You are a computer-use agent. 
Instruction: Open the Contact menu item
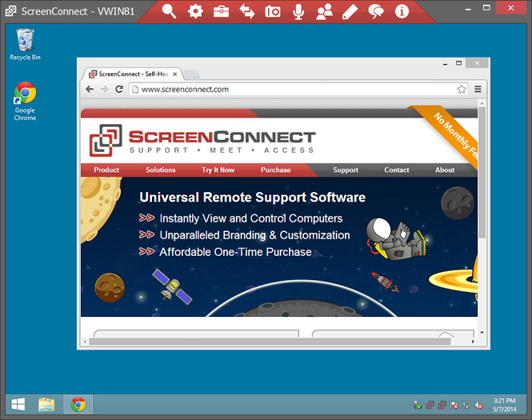[x=397, y=170]
